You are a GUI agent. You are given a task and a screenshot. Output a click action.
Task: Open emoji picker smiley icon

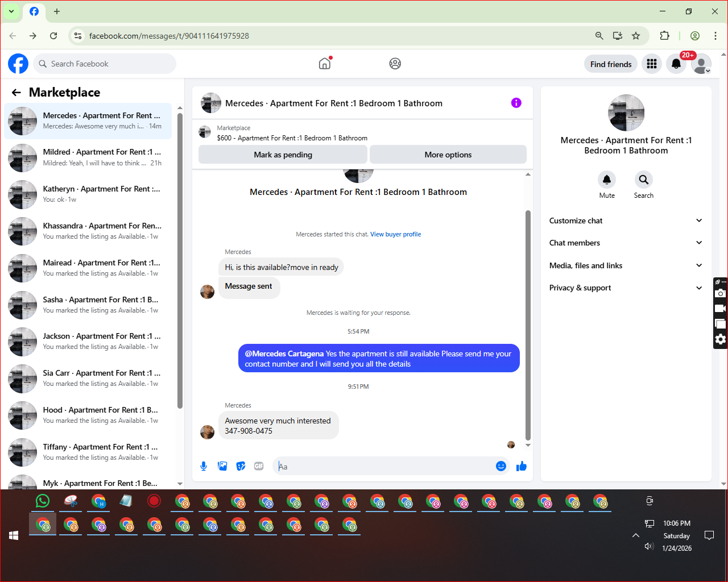501,466
